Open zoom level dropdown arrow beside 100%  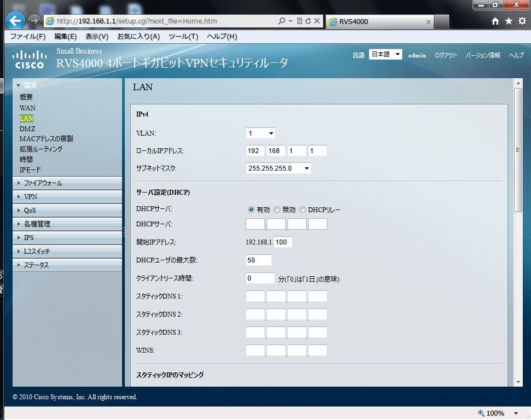pyautogui.click(x=516, y=413)
